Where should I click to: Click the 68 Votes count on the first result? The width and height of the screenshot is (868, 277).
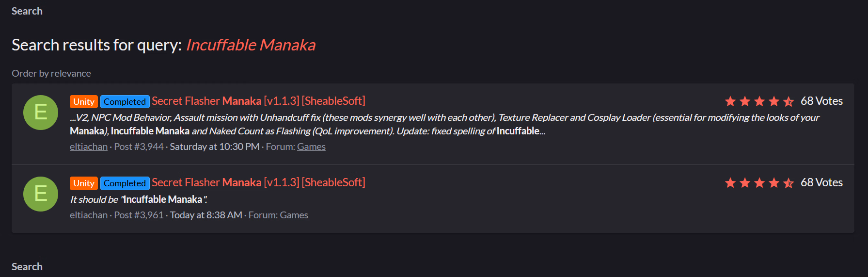[821, 101]
